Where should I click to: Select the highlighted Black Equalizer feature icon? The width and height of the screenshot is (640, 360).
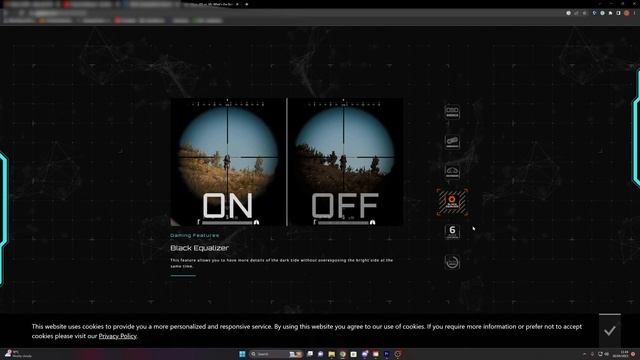[x=452, y=202]
